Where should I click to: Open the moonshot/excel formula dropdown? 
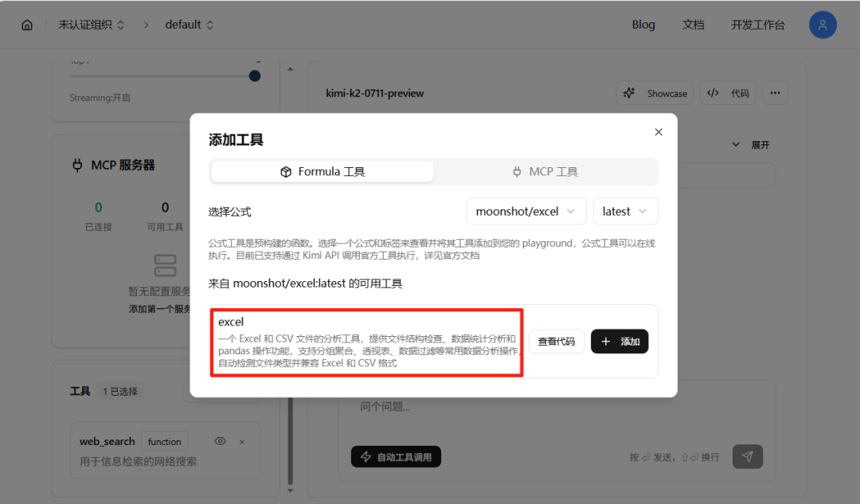tap(526, 212)
